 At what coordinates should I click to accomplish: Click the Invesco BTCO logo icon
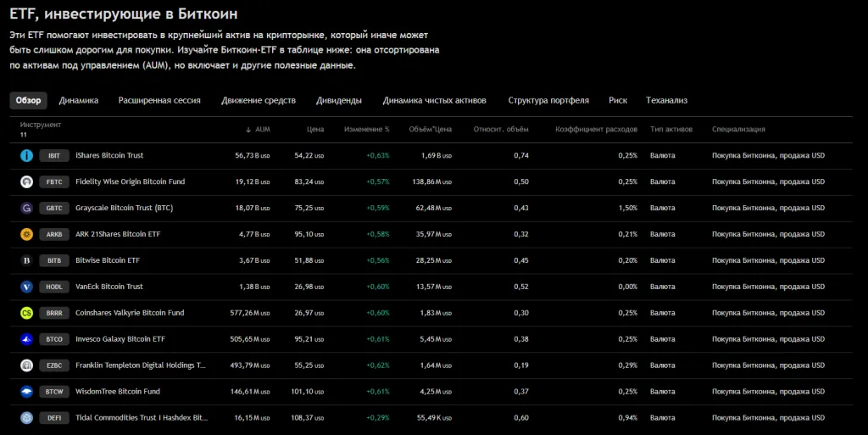[x=26, y=339]
